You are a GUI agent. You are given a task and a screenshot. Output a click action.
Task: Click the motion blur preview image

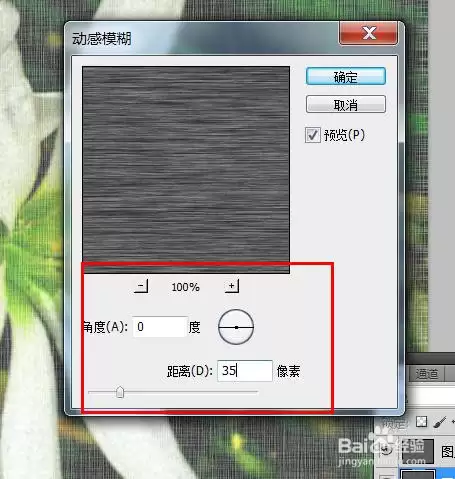(x=186, y=169)
